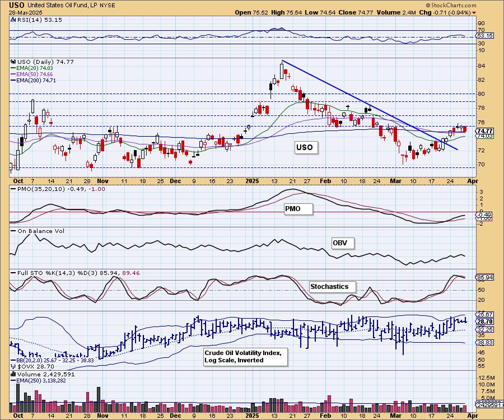Image resolution: width=504 pixels, height=420 pixels.
Task: Click the 'High 75.54' value
Action: [286, 12]
